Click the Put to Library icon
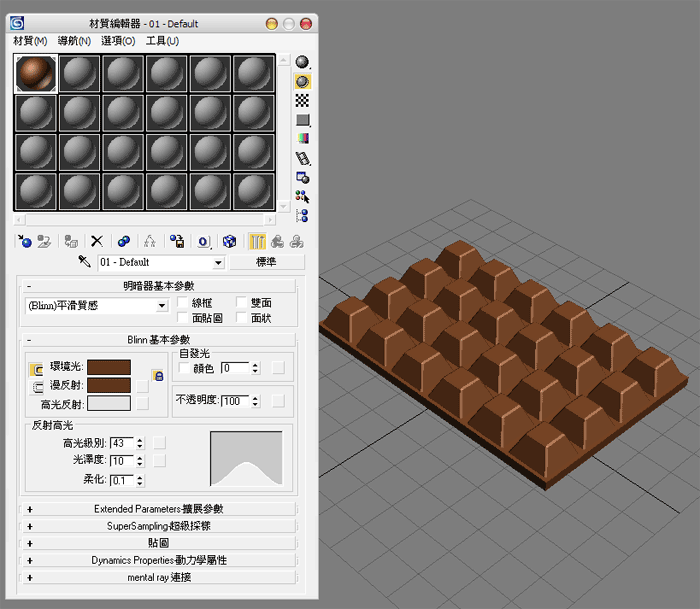This screenshot has height=609, width=700. 177,242
